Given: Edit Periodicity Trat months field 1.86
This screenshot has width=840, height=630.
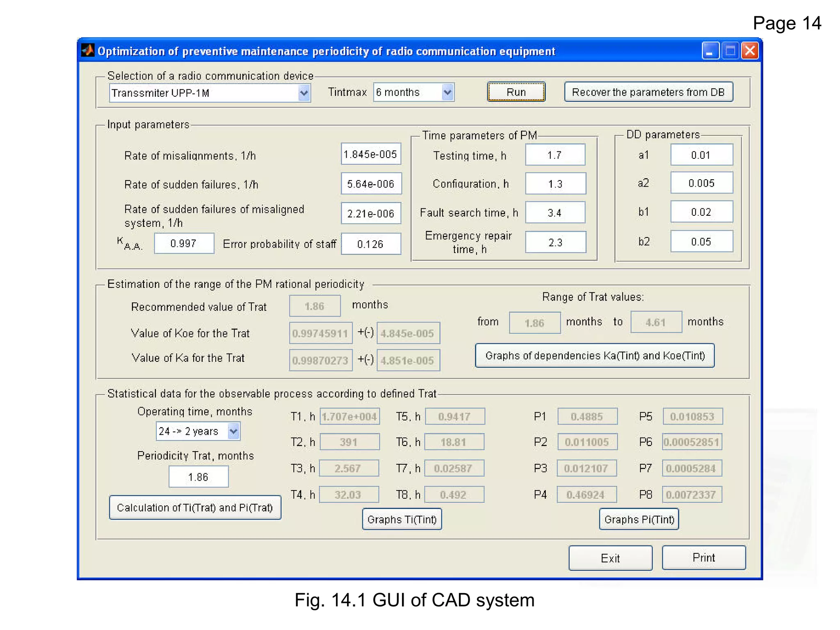Looking at the screenshot, I should tap(199, 477).
